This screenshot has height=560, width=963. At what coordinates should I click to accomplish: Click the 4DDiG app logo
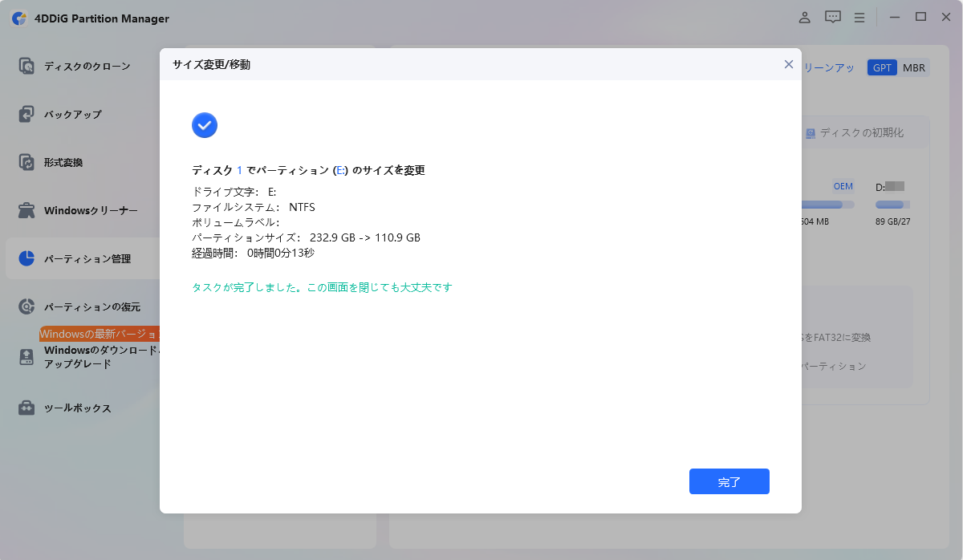[19, 18]
